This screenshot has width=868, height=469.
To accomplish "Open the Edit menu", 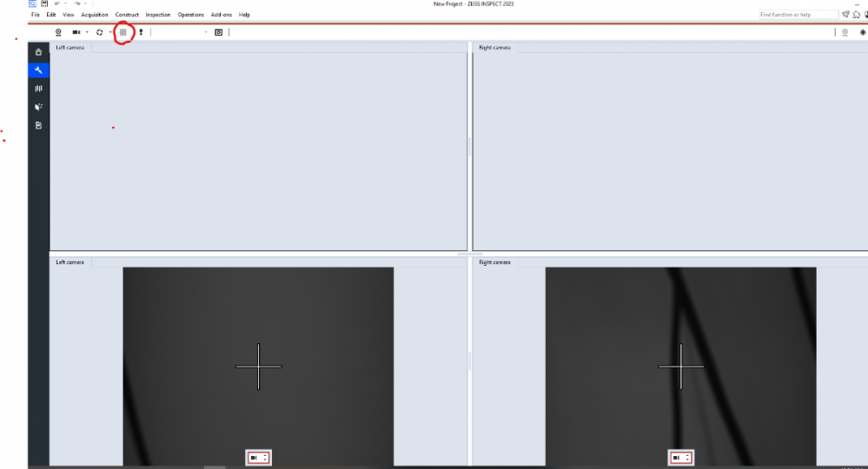I will (51, 15).
